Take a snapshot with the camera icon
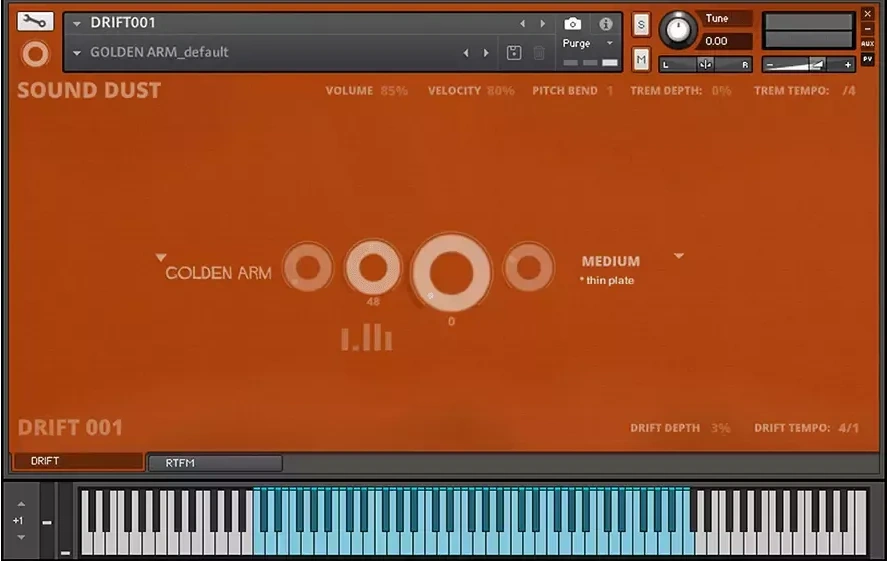 (573, 24)
